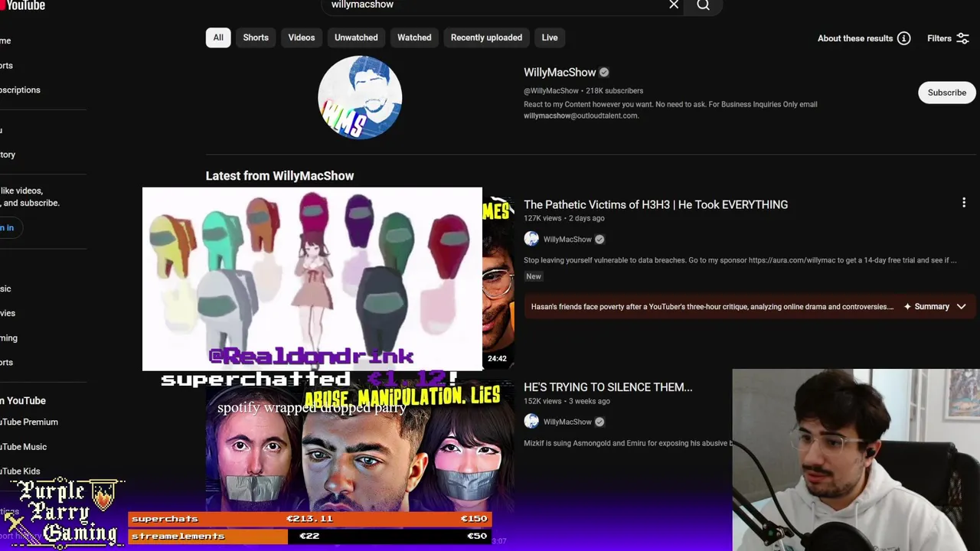Click Stop leaving yourself vulnerable description text
The height and width of the screenshot is (551, 980).
[740, 260]
